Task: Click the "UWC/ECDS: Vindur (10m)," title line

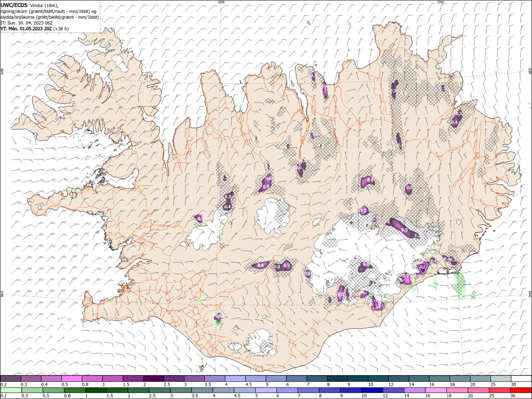Action: 30,5
